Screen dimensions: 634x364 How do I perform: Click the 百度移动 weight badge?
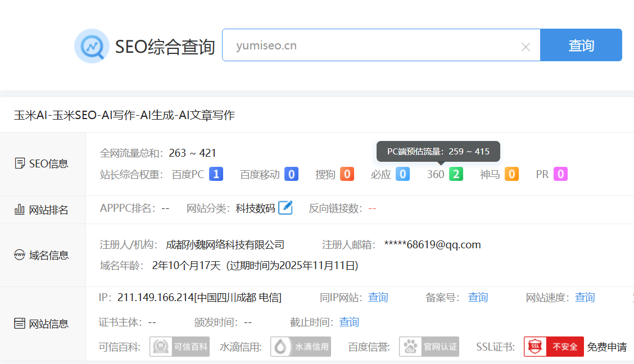click(x=291, y=174)
